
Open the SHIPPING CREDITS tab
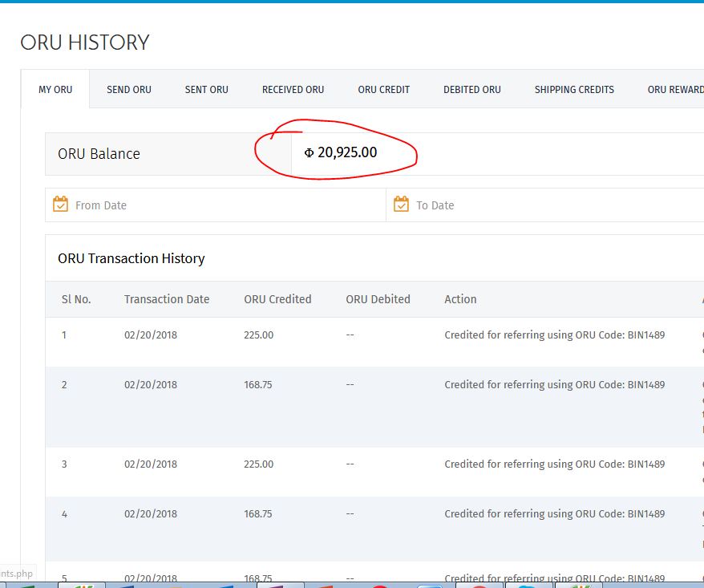coord(574,89)
